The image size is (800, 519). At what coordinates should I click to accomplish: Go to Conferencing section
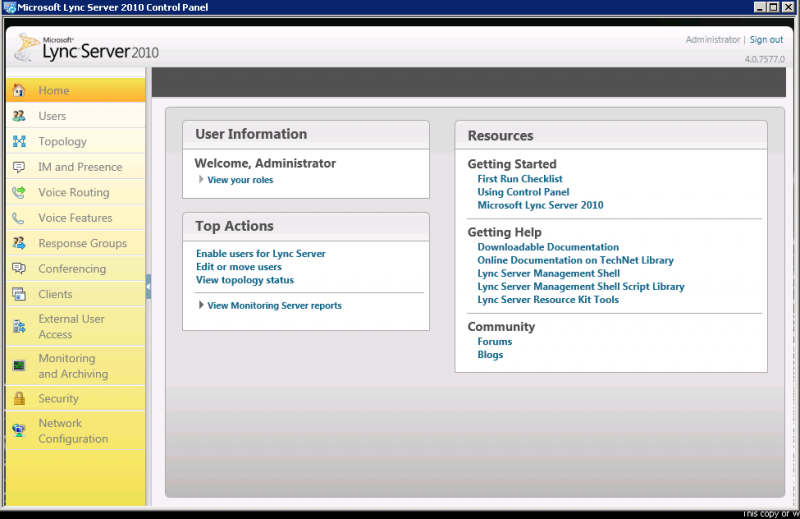click(76, 268)
